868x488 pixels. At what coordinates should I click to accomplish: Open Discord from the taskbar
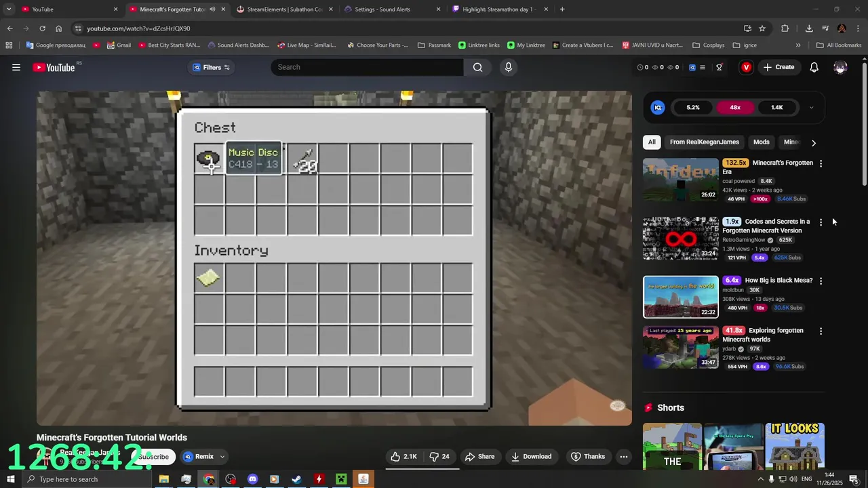click(x=252, y=479)
